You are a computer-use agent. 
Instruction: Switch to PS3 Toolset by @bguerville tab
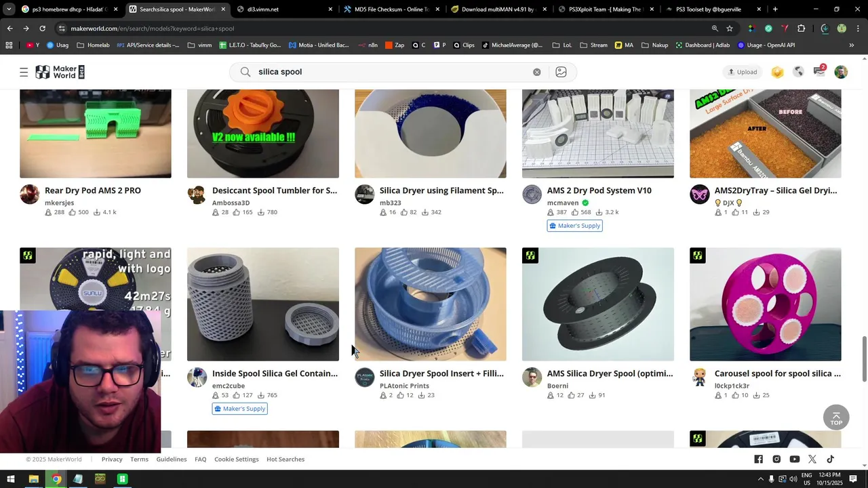pos(713,9)
